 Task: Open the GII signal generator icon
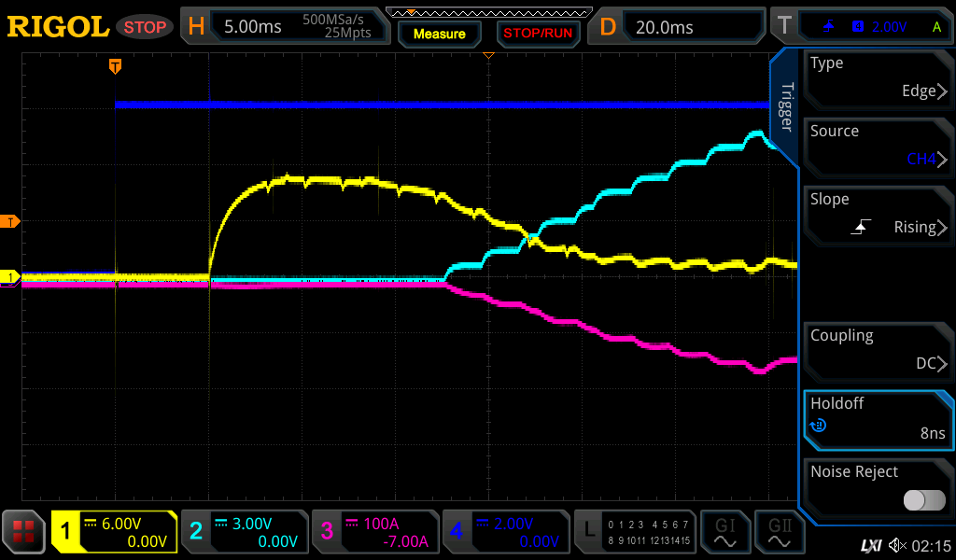tap(780, 533)
